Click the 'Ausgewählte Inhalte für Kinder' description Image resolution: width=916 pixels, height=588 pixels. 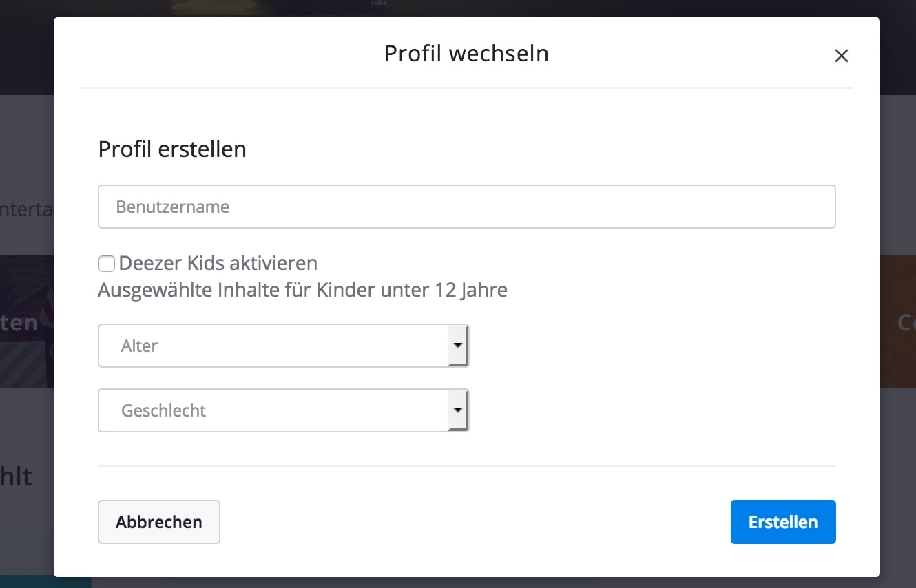click(302, 290)
